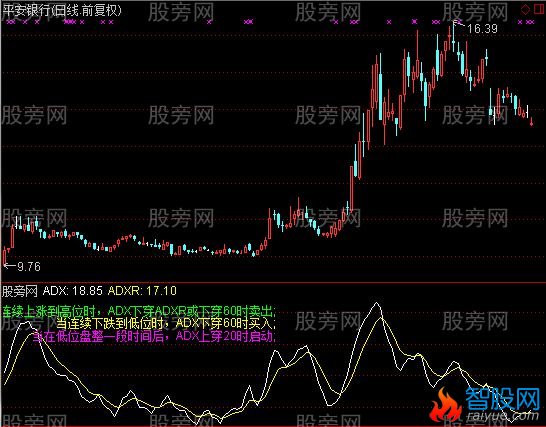Screen dimensions: 546x427
Task: Select the first candlestick marked 9.76 low
Action: [x=5, y=256]
